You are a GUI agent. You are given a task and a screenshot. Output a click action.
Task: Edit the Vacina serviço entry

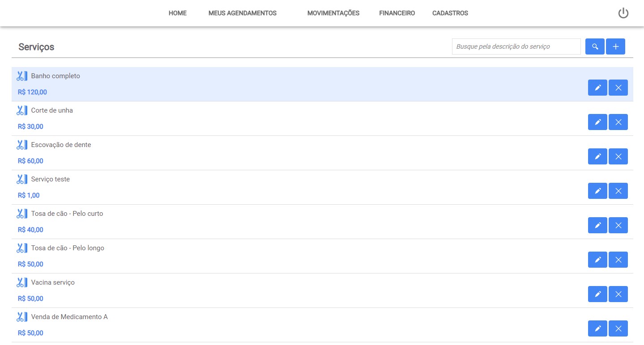click(x=597, y=294)
